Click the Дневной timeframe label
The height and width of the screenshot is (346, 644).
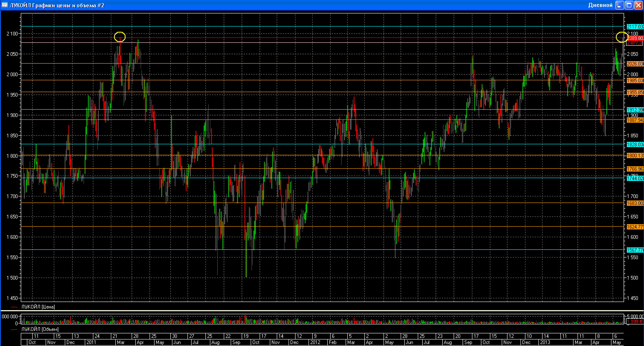600,5
